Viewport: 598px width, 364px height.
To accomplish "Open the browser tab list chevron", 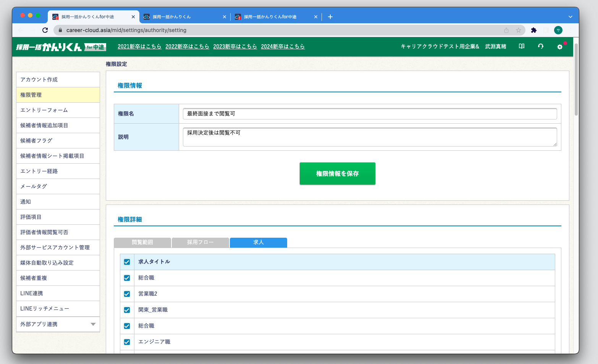I will point(570,17).
